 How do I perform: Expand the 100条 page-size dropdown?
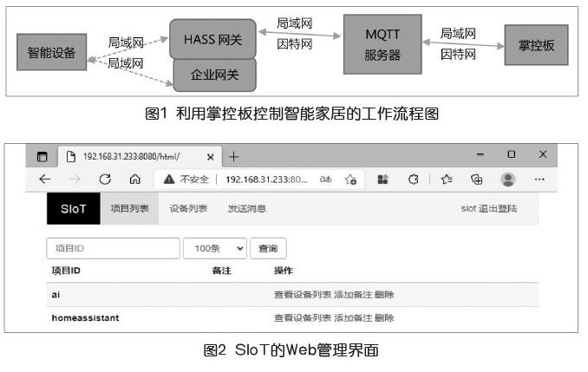point(215,248)
